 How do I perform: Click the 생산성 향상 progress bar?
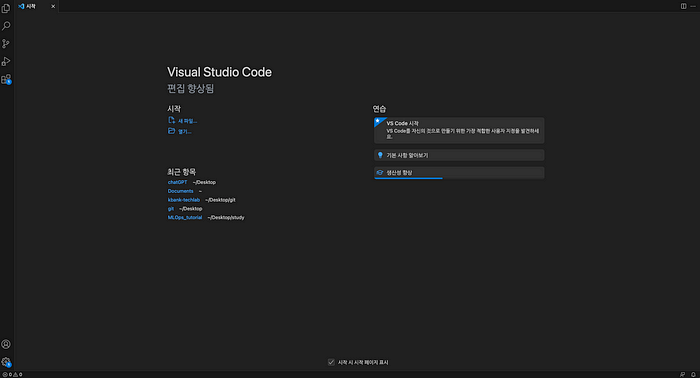point(408,178)
